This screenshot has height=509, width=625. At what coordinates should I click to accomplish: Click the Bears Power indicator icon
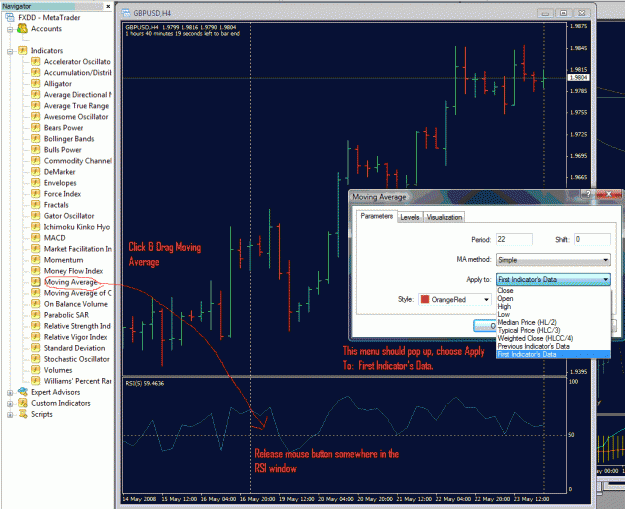tap(35, 128)
